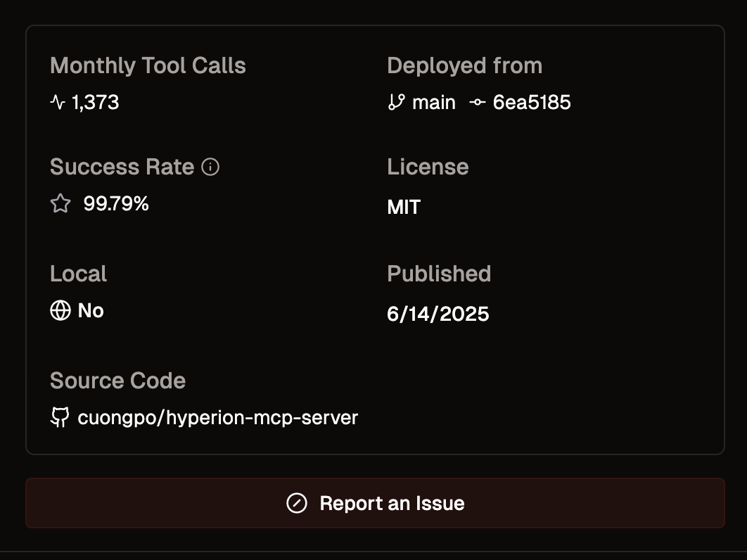Click the GitHub icon under Source Code
Screen dimensions: 747x560
pos(60,417)
